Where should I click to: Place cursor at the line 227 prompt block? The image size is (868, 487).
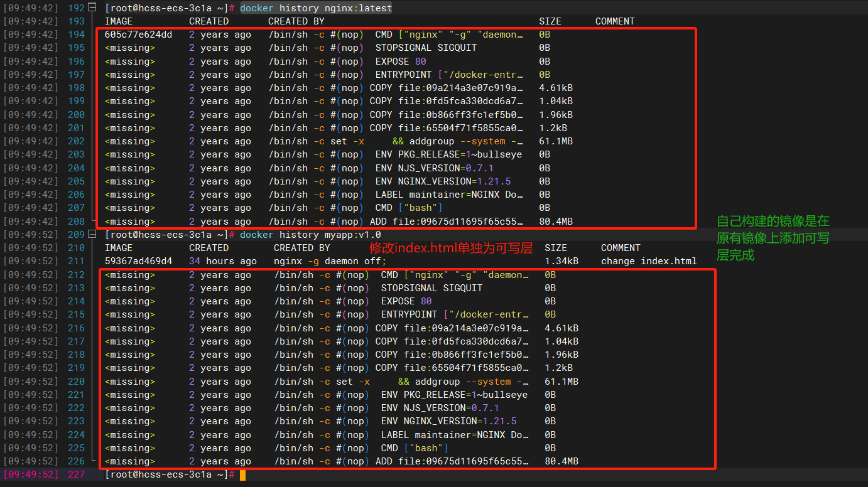click(242, 474)
